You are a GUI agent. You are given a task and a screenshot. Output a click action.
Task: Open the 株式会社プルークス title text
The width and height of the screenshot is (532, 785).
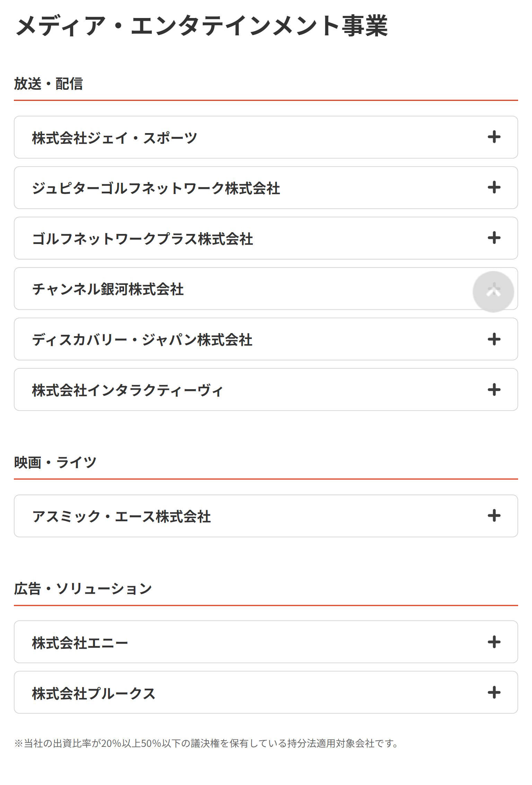pos(94,693)
